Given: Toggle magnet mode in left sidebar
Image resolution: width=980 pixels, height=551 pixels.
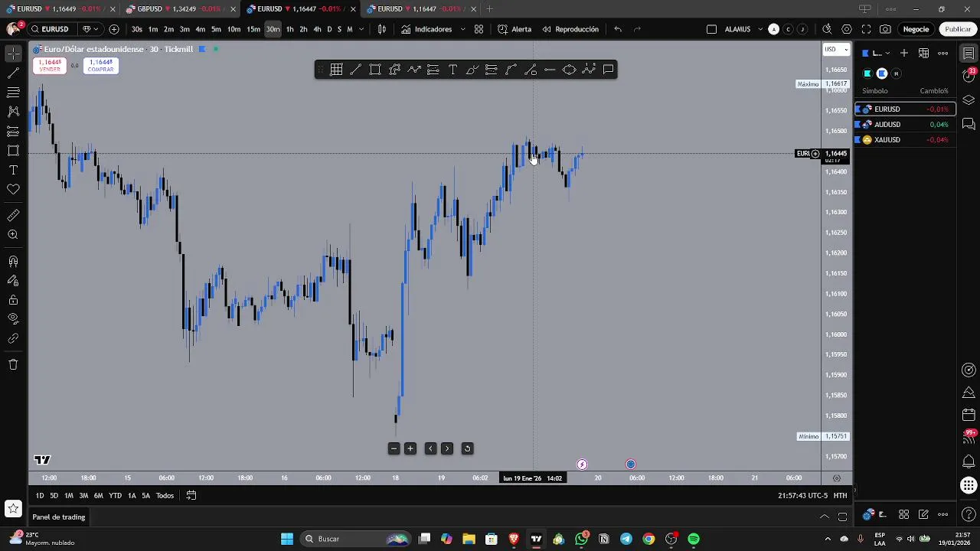Looking at the screenshot, I should click(x=13, y=262).
